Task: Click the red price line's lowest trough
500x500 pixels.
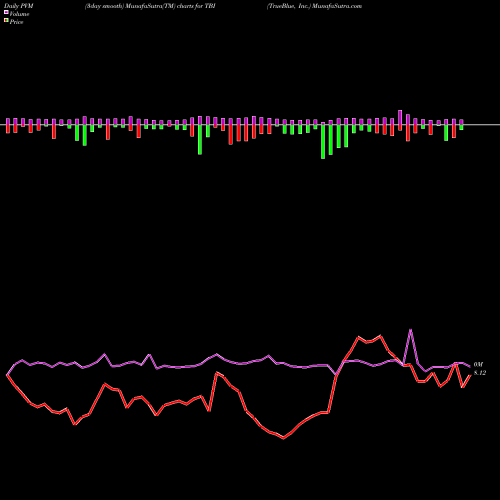Action: (284, 438)
